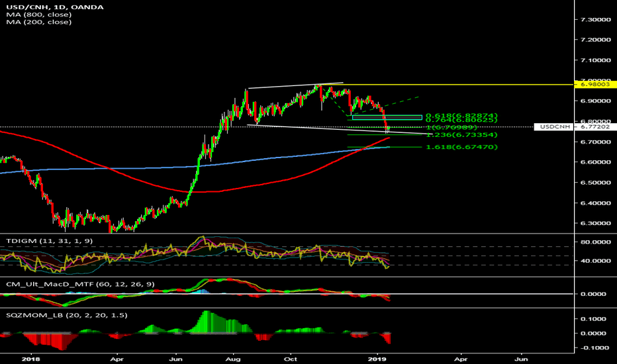This screenshot has width=617, height=364.
Task: Click the first Apr time axis label after 2018
Action: point(117,359)
